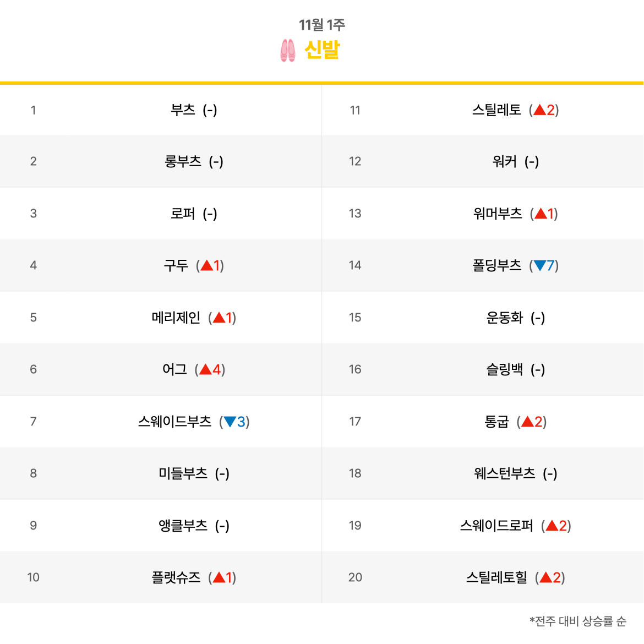Click the blue down arrow beside 폴딩부츠
This screenshot has width=644, height=644.
point(539,265)
